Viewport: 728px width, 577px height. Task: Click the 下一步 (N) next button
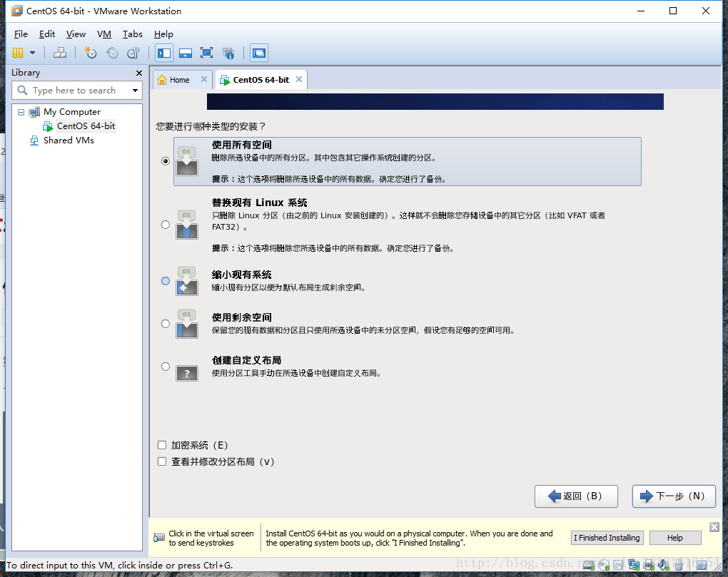coord(673,496)
